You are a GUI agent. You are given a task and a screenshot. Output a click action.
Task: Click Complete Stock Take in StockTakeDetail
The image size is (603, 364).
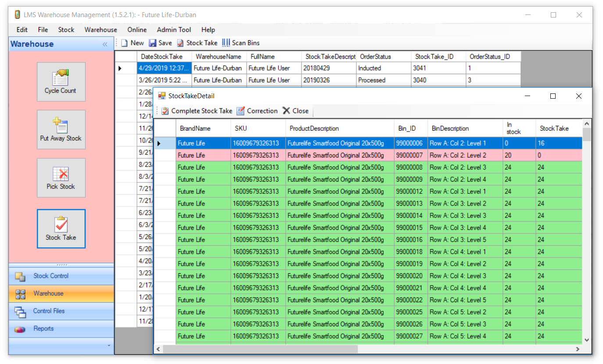point(197,111)
